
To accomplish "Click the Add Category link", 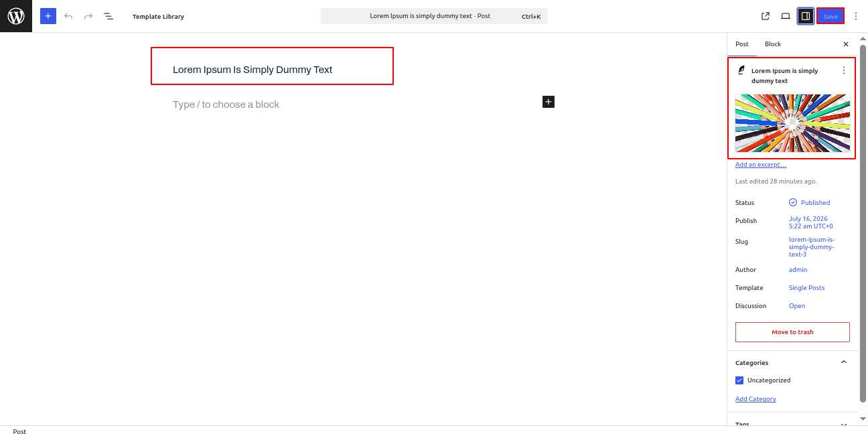I will click(x=755, y=399).
